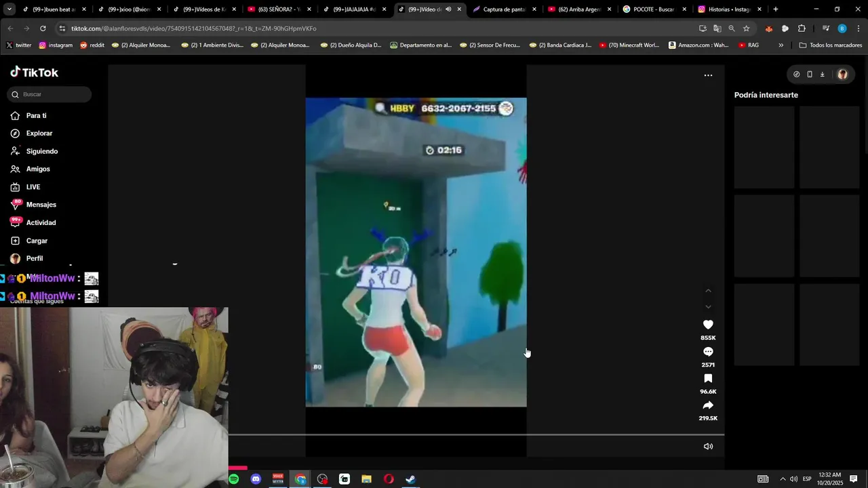Viewport: 868px width, 488px height.
Task: Click the translate page icon
Action: 717,28
